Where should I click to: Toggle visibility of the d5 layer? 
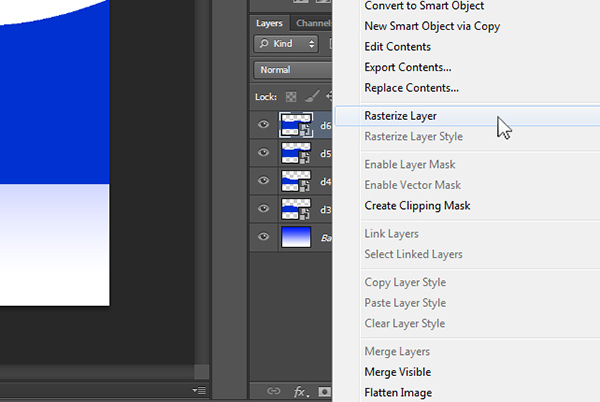click(264, 153)
